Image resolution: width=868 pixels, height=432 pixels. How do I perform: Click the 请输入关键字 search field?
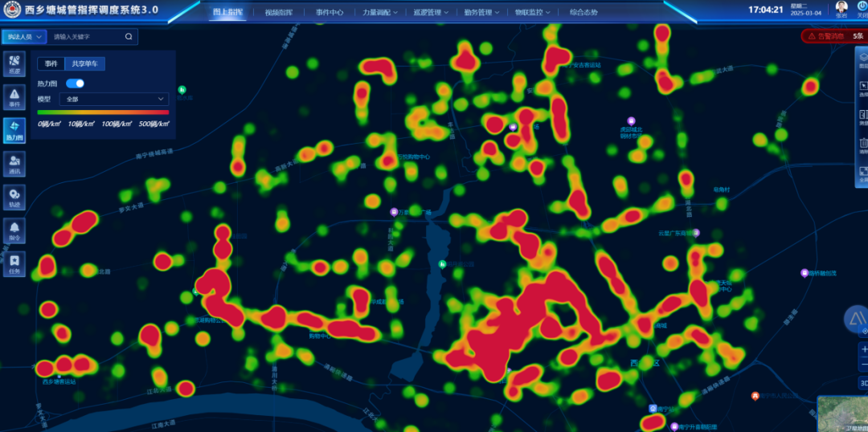[x=86, y=36]
